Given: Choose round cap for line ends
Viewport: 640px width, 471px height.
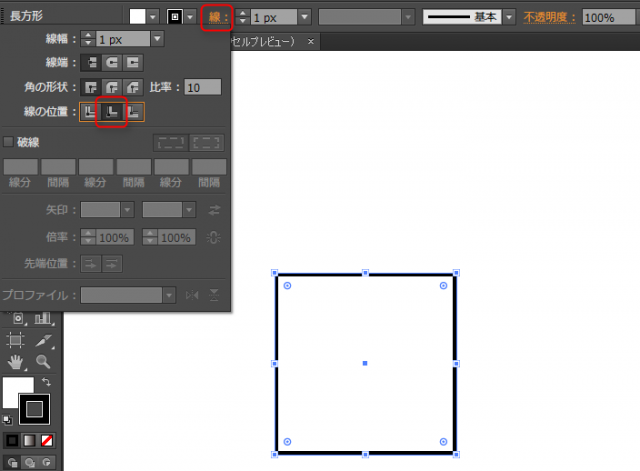Looking at the screenshot, I should [x=110, y=62].
